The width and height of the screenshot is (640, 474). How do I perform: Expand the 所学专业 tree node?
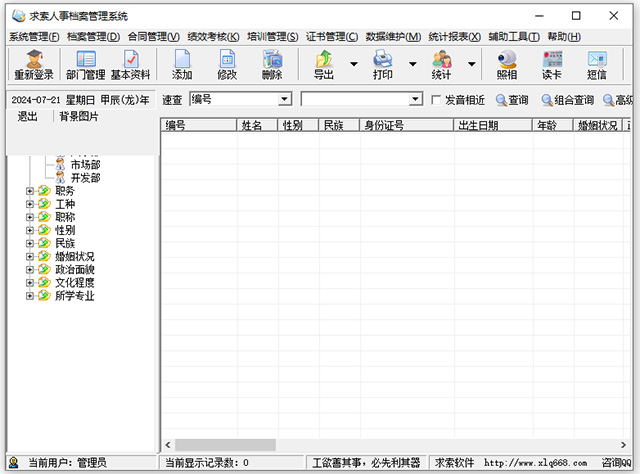tap(29, 296)
